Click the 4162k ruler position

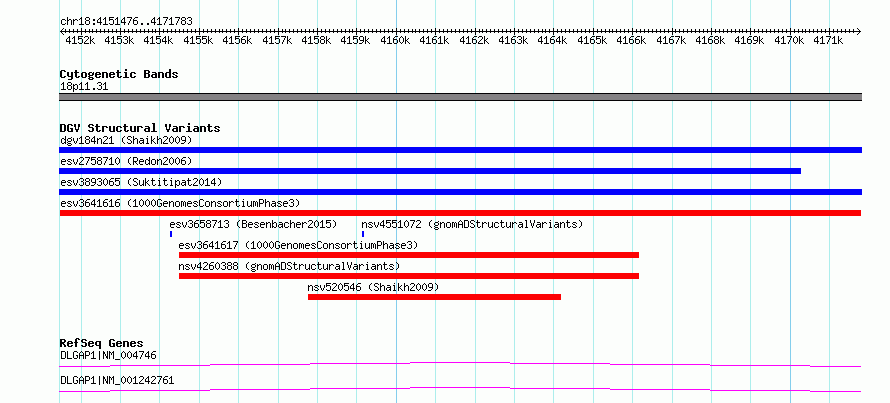tap(474, 40)
